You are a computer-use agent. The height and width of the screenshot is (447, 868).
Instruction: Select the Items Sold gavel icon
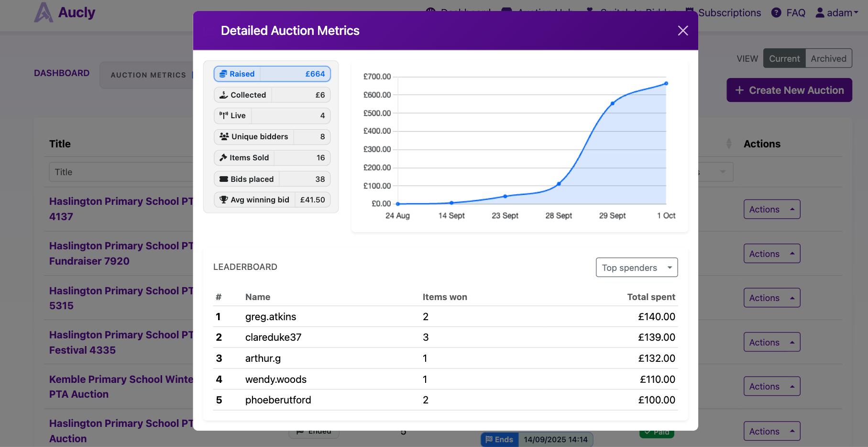223,157
